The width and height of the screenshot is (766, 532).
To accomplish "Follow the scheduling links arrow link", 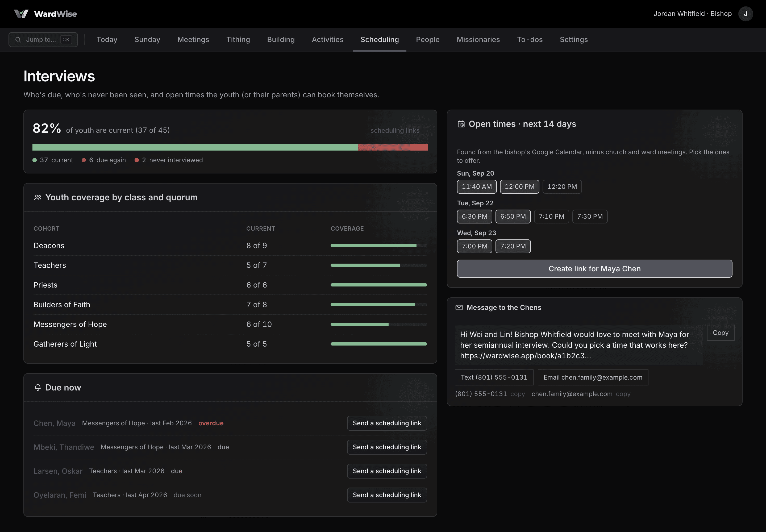I will [x=399, y=131].
